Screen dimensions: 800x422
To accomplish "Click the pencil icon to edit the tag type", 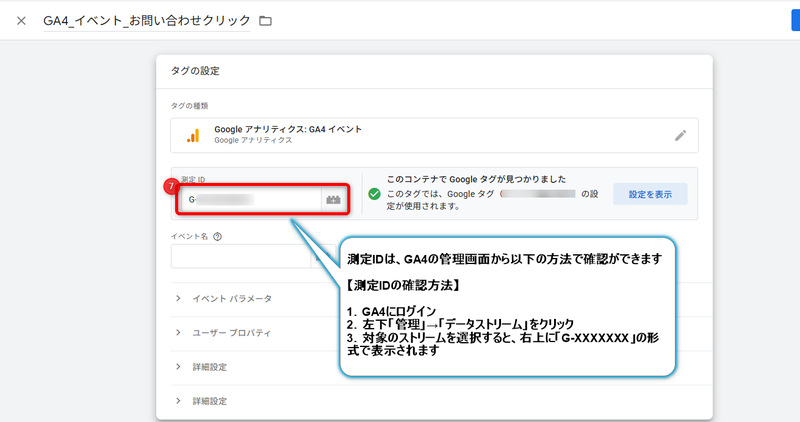I will point(680,136).
